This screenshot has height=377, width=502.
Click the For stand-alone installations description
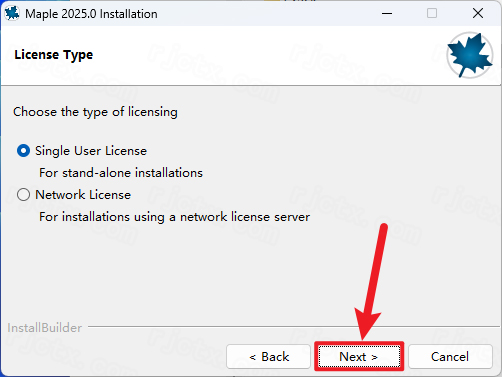coord(121,173)
